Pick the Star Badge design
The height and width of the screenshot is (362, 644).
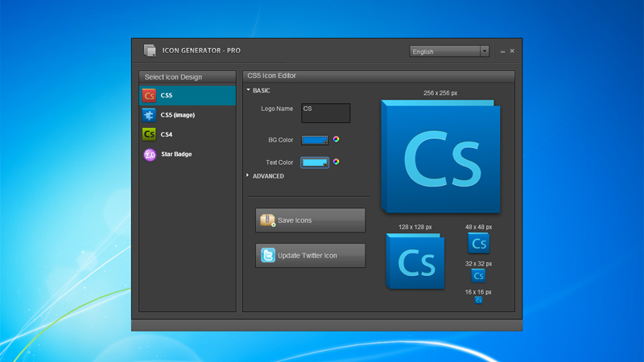pyautogui.click(x=177, y=154)
